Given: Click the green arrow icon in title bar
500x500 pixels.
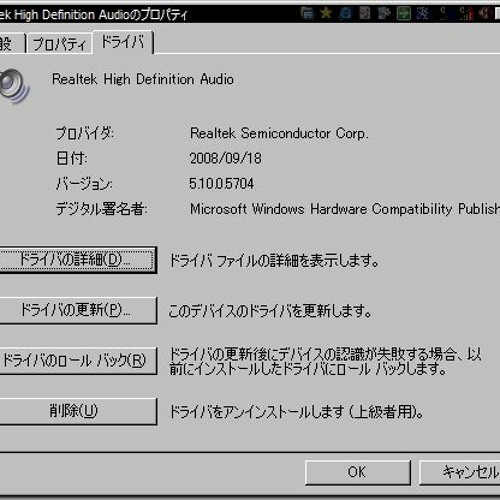Looking at the screenshot, I should coord(403,13).
